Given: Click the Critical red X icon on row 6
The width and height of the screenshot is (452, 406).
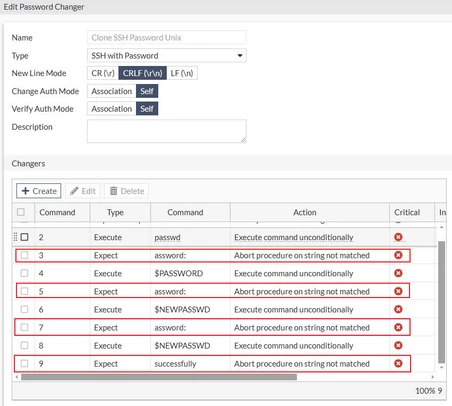Looking at the screenshot, I should 398,309.
